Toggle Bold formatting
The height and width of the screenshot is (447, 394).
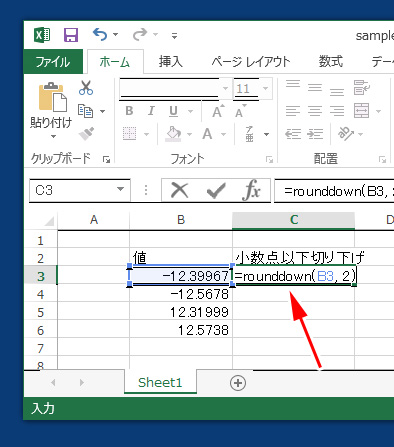pos(129,111)
